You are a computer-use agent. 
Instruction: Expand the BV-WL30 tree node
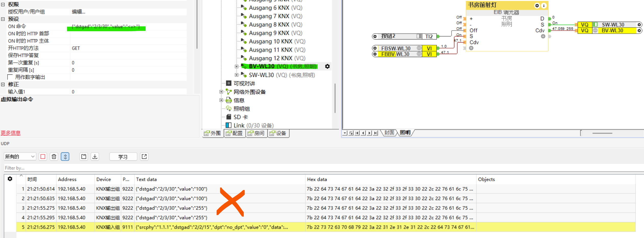(x=237, y=67)
